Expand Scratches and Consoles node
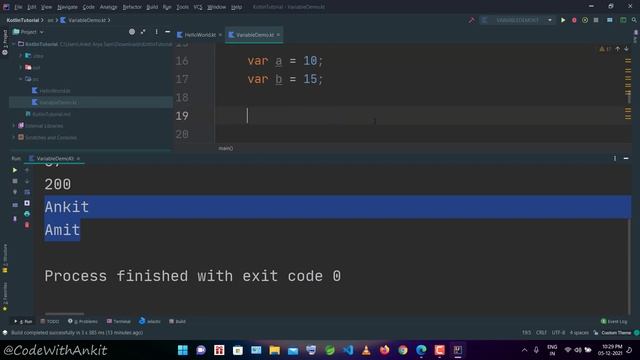This screenshot has height=360, width=640. pos(14,138)
